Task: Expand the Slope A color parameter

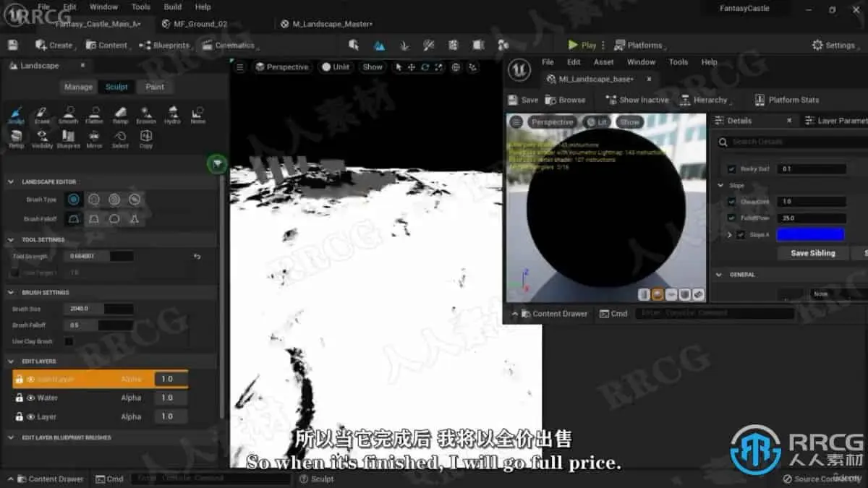Action: [x=729, y=234]
